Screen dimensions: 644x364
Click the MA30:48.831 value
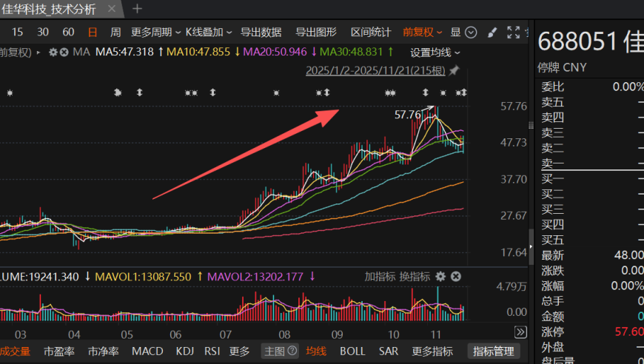[351, 52]
